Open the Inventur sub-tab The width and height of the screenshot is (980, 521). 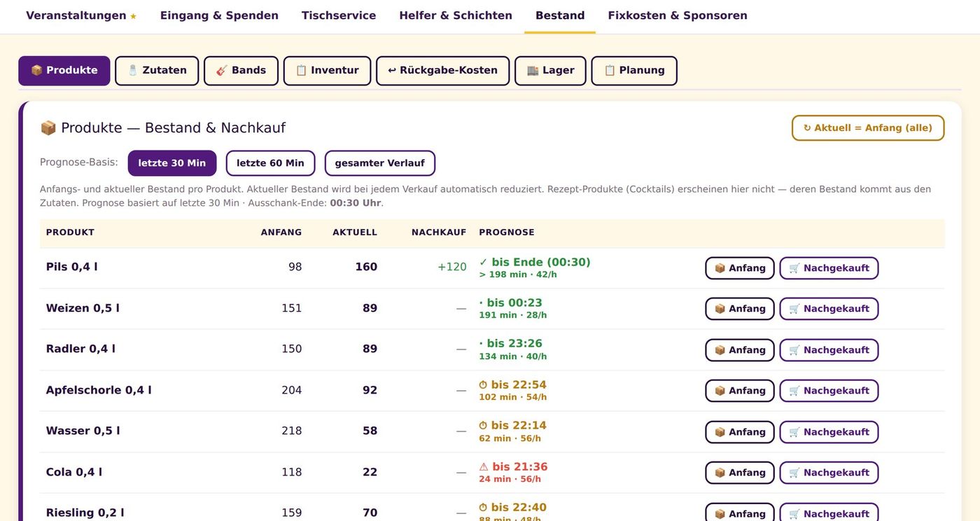click(x=327, y=71)
